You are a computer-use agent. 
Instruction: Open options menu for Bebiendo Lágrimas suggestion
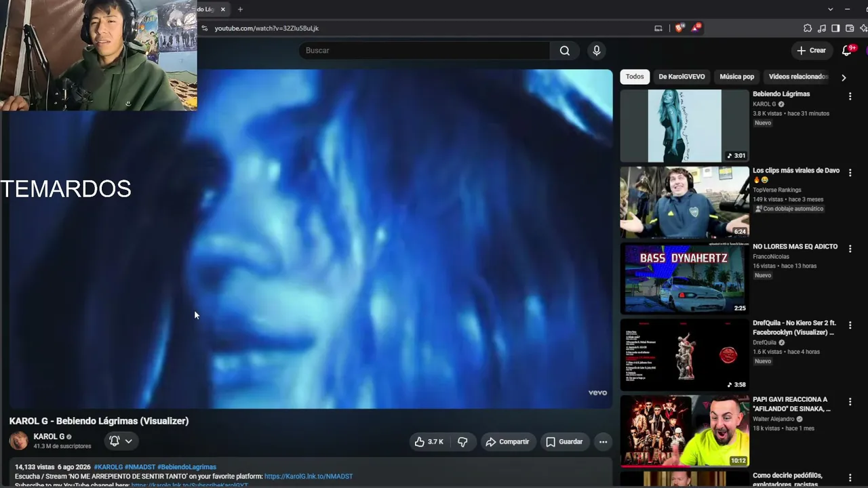point(850,97)
